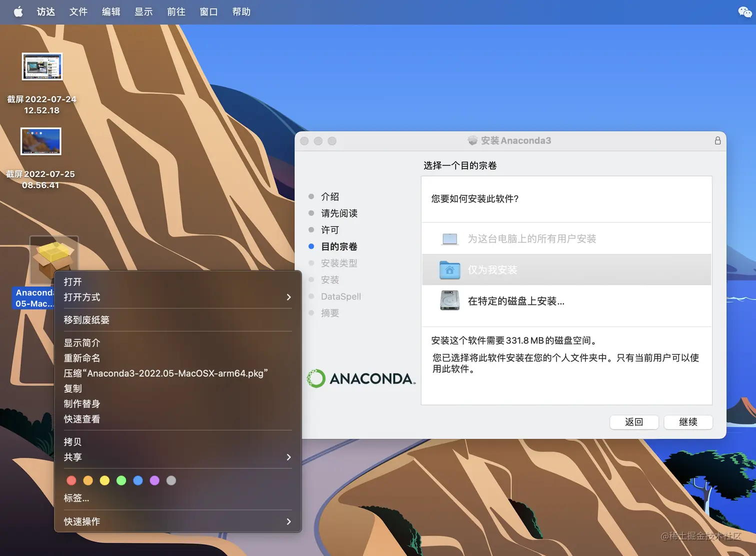Apply the orange tag color
Screen dimensions: 756x556
tap(88, 481)
